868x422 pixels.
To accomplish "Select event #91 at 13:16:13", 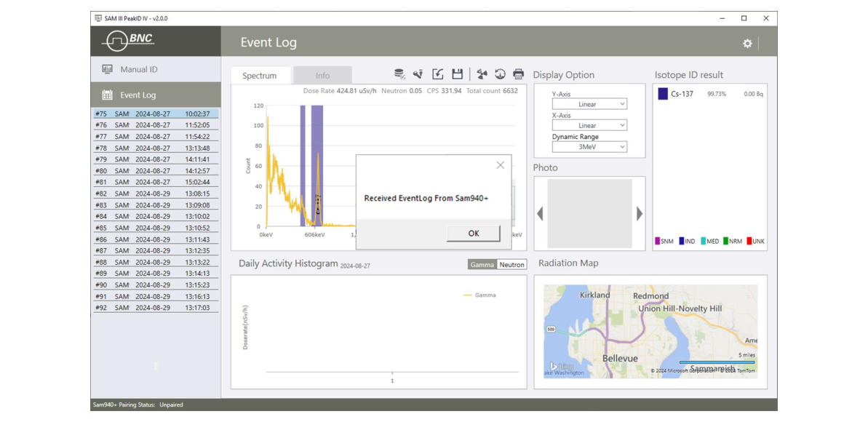I will click(156, 296).
